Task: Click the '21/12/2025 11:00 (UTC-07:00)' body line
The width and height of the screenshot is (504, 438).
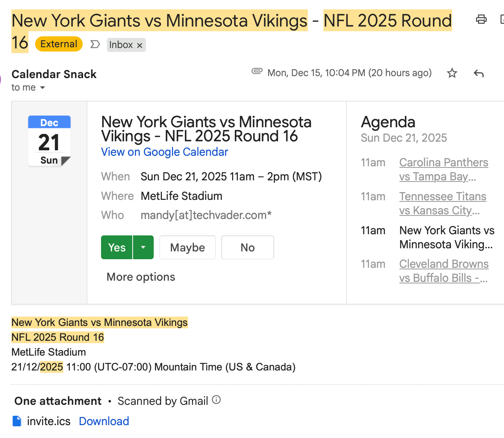Action: (153, 367)
